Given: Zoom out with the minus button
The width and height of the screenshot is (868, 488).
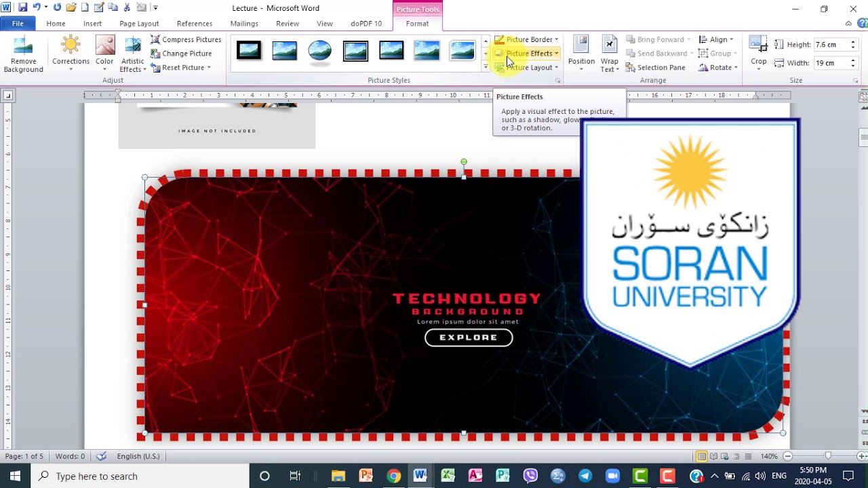Looking at the screenshot, I should [x=787, y=456].
